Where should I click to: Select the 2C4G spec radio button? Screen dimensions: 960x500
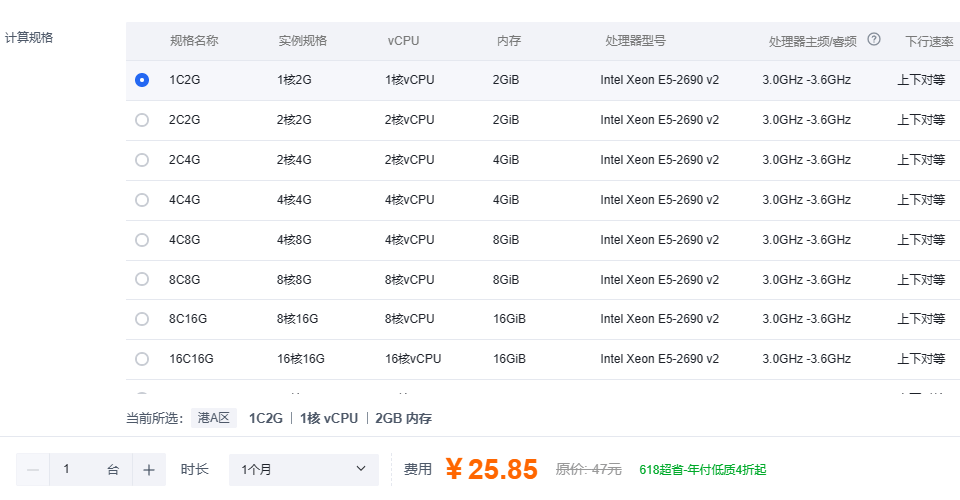[x=142, y=160]
